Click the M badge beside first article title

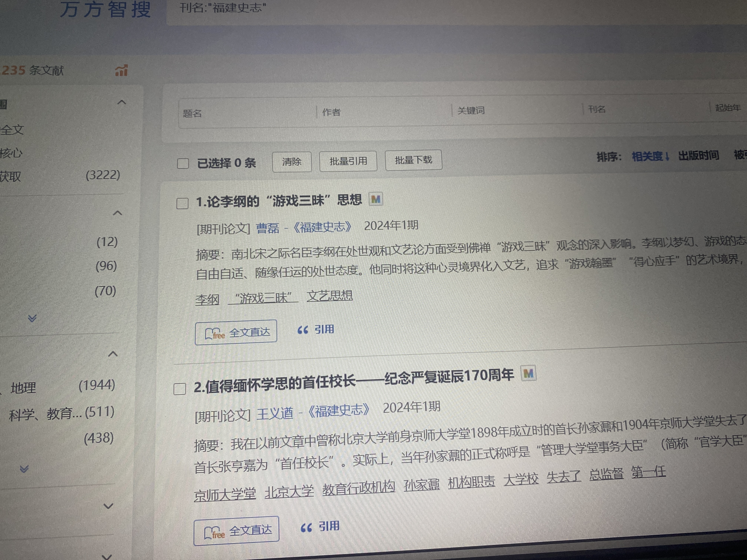click(x=376, y=199)
